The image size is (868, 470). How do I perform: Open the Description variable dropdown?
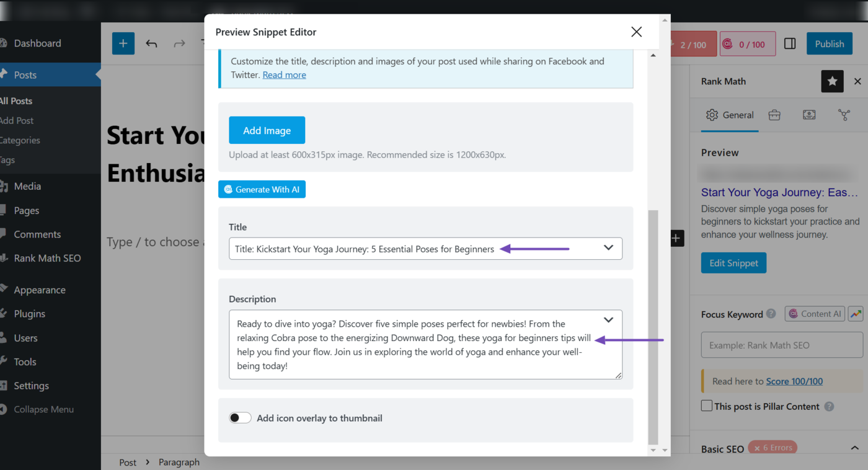coord(608,320)
